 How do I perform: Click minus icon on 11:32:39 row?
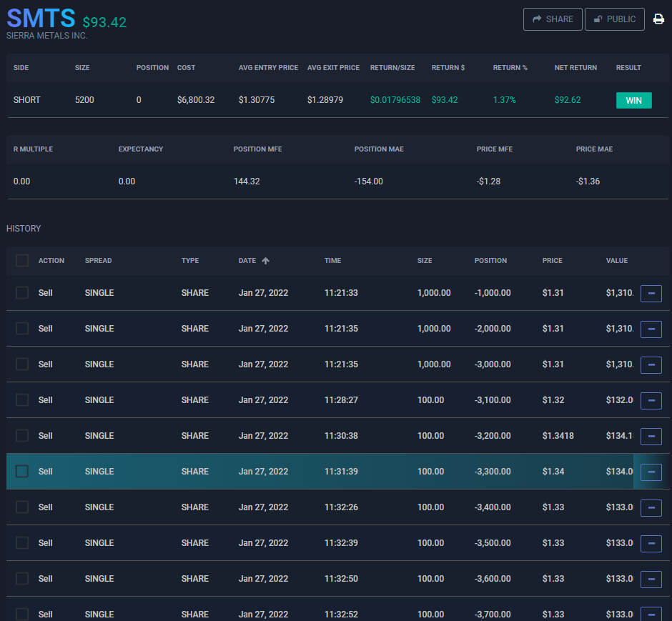(651, 543)
